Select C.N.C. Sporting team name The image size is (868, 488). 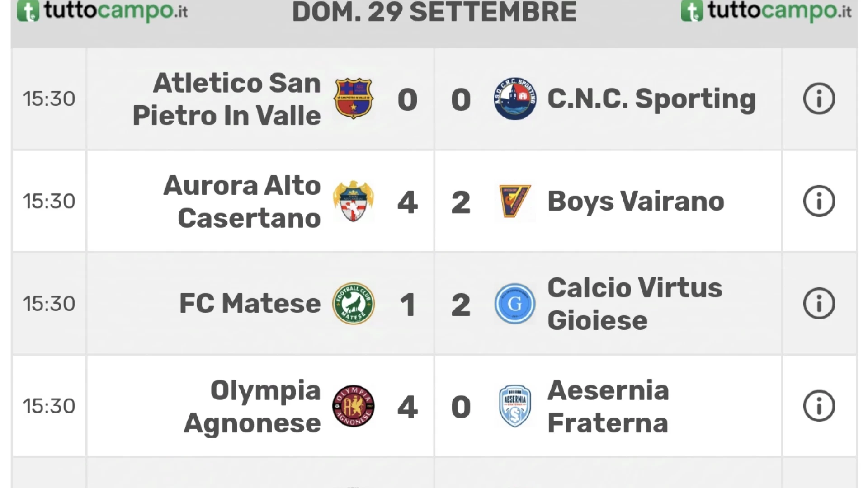(x=651, y=99)
